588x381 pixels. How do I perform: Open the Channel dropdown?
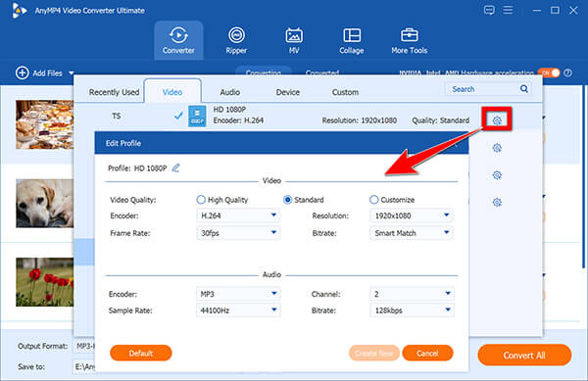click(412, 294)
